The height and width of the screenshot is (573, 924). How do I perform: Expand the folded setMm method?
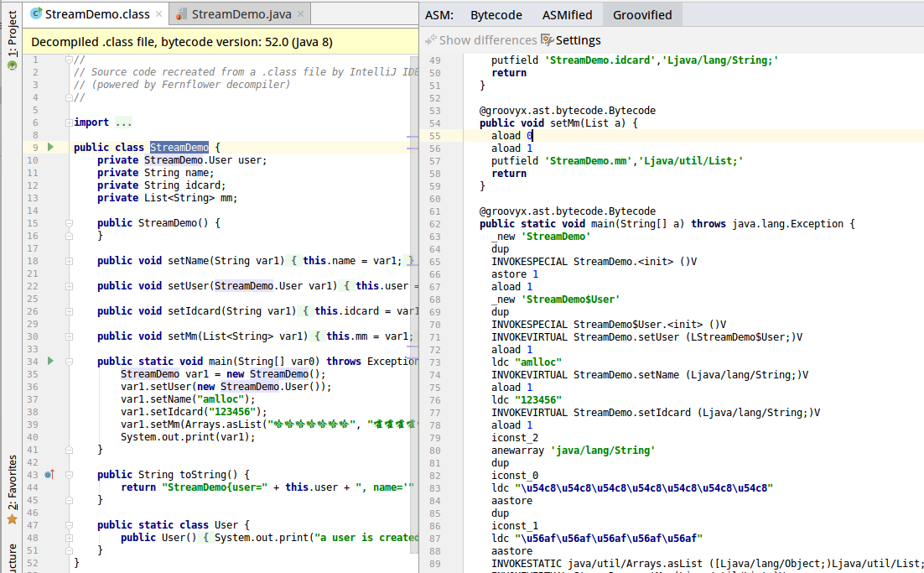[x=69, y=336]
